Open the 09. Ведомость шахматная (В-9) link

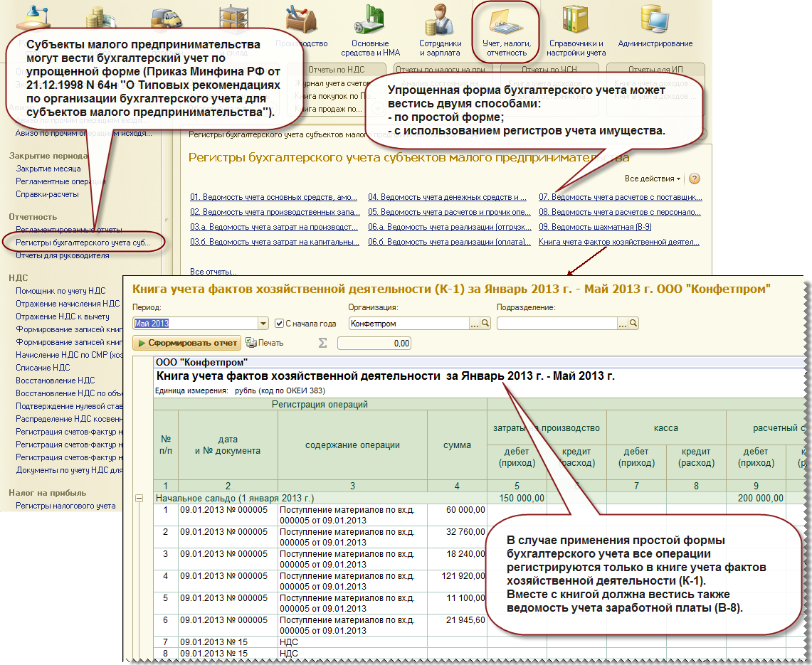pos(595,227)
